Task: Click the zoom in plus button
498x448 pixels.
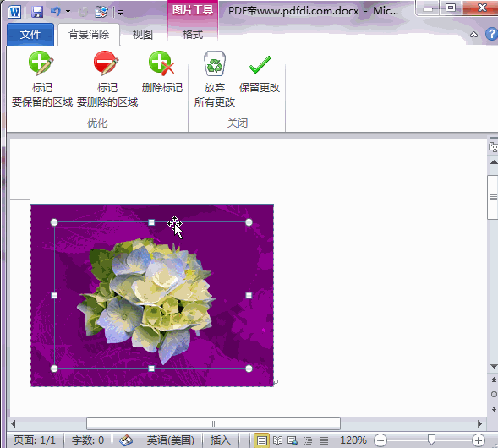Action: 479,440
